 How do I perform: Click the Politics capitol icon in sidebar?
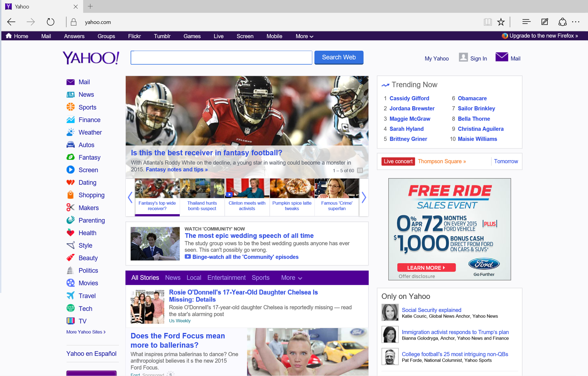pyautogui.click(x=70, y=270)
